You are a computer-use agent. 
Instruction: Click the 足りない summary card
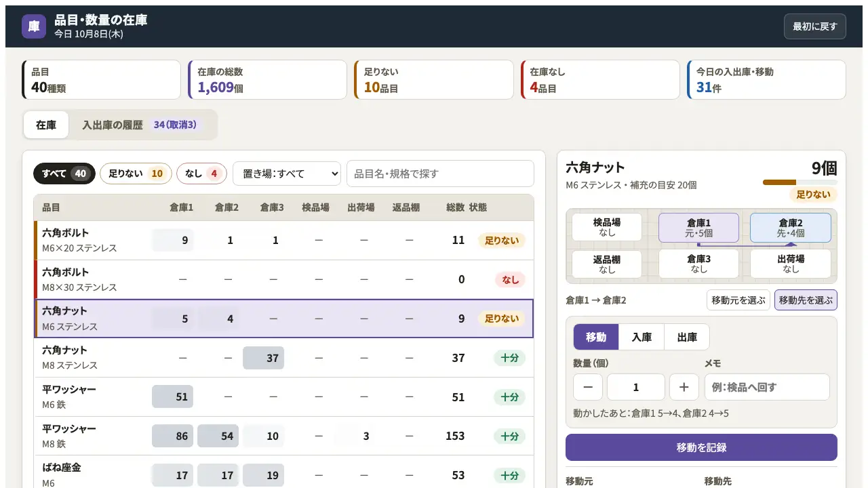coord(434,80)
